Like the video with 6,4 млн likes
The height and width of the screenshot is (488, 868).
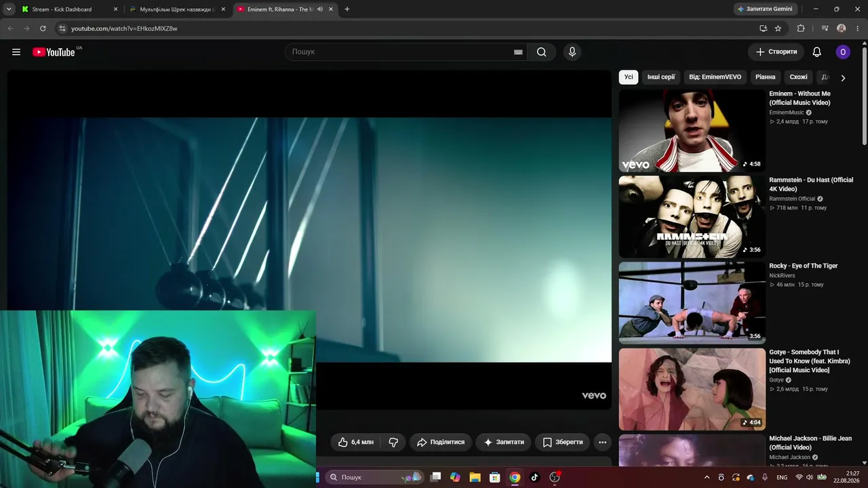356,442
